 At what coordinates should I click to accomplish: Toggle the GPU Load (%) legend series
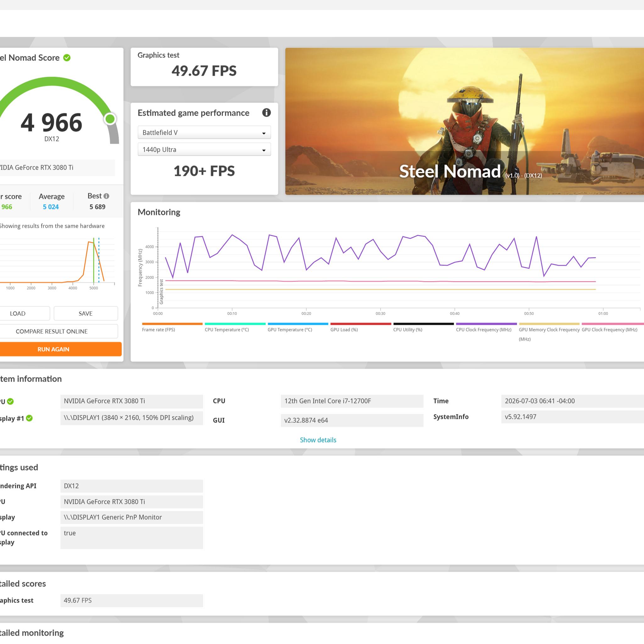[x=344, y=330]
